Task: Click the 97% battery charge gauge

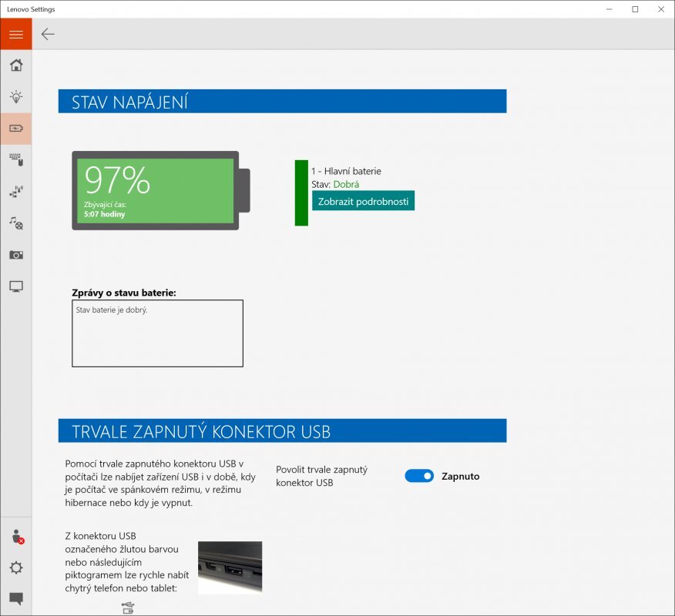Action: [x=154, y=189]
